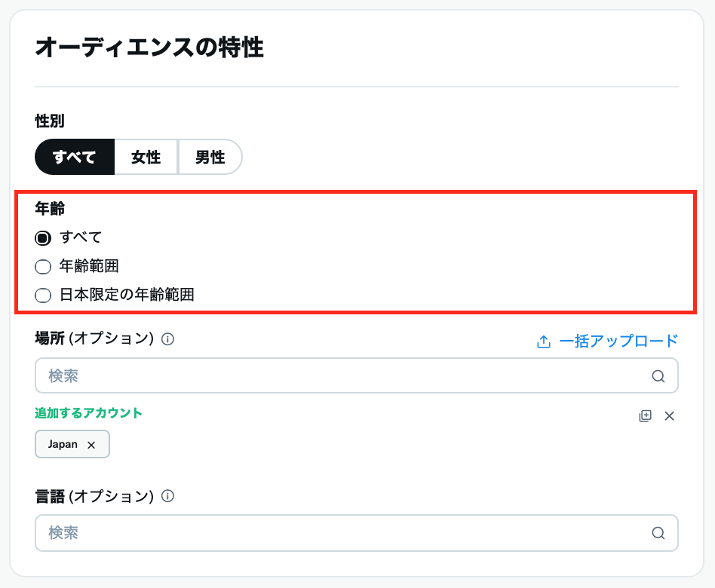Select the すべて age radio button

point(43,238)
